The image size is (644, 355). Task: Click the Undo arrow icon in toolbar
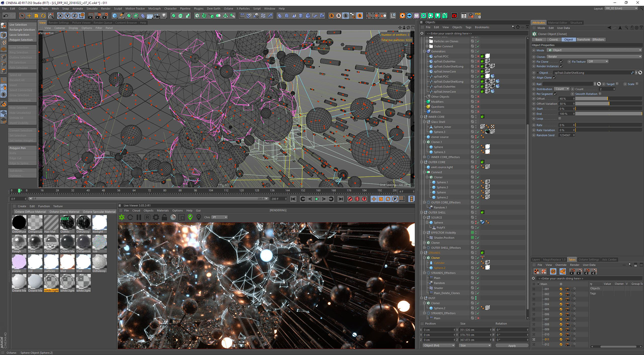[5, 15]
